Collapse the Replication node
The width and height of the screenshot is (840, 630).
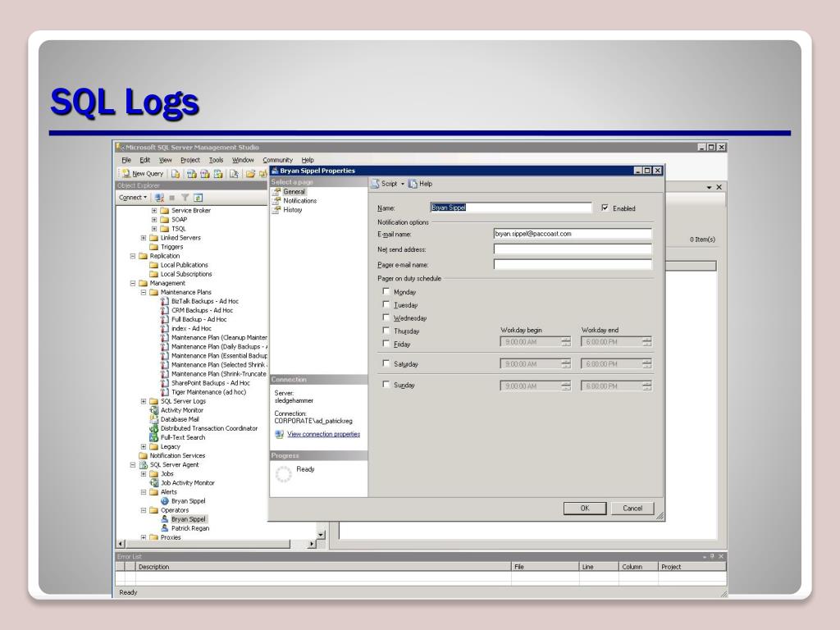[133, 256]
